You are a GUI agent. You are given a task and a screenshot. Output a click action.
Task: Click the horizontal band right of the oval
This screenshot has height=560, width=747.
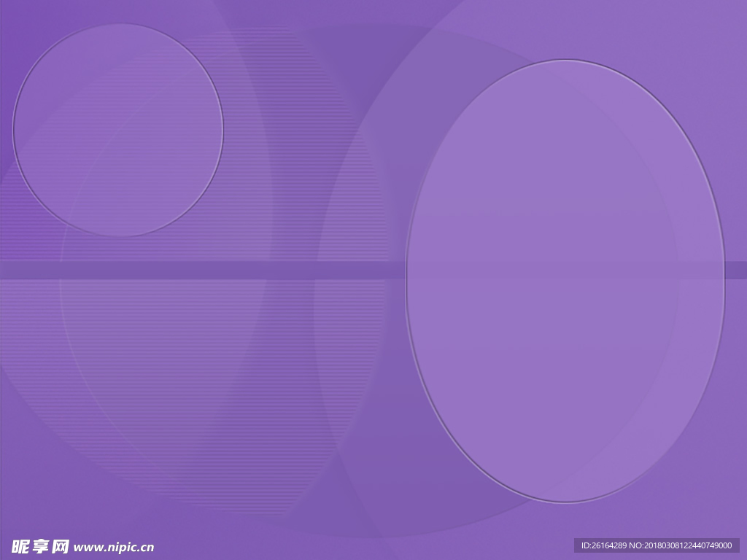click(x=735, y=270)
